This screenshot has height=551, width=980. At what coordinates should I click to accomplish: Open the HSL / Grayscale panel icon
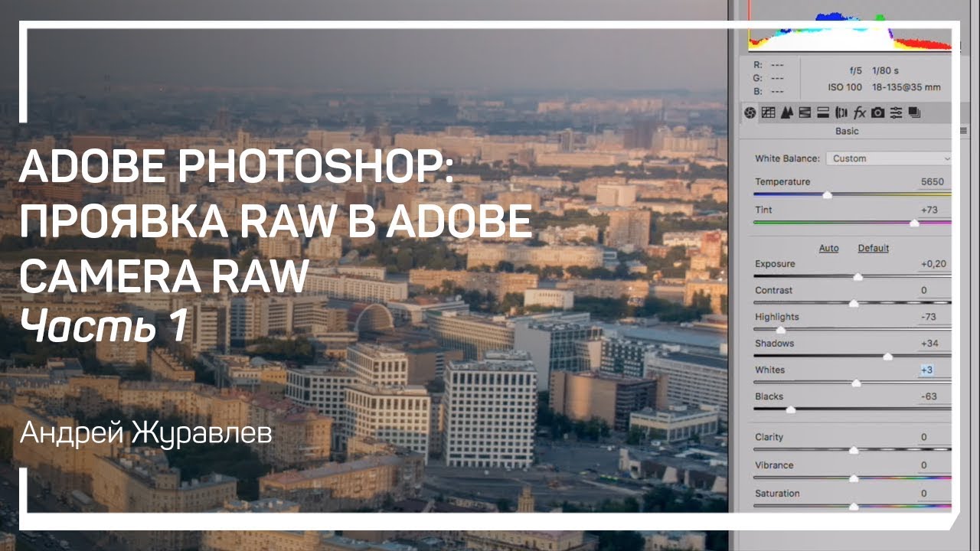(x=805, y=113)
